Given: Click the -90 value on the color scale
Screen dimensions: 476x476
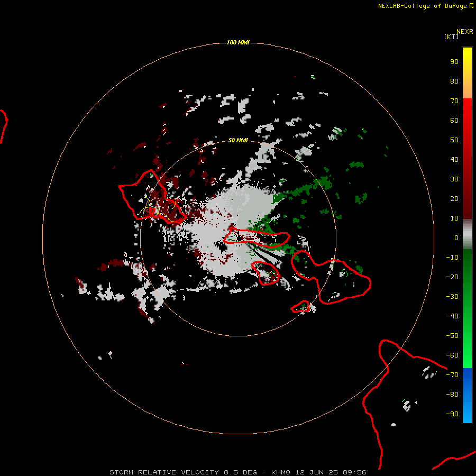Looking at the screenshot, I should click(x=452, y=414).
